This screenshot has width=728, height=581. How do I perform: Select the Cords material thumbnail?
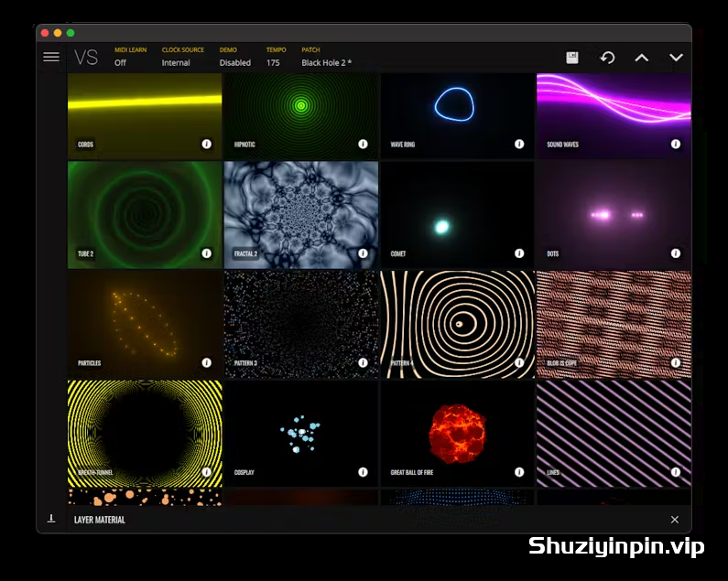(x=145, y=116)
